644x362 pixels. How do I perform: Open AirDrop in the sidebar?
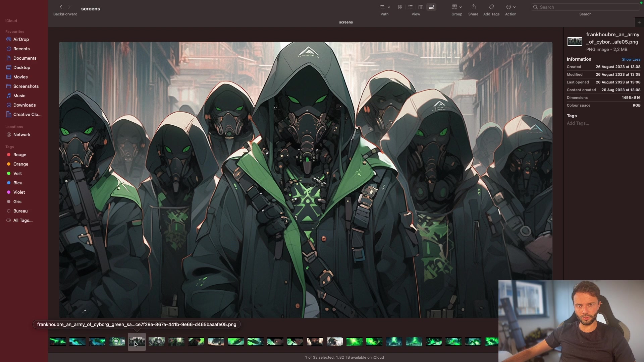click(21, 40)
